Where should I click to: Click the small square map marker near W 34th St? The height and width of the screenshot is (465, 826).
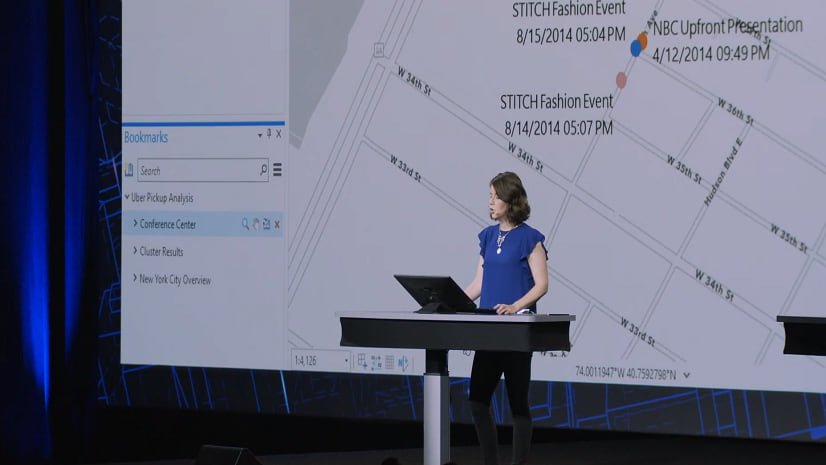[379, 50]
